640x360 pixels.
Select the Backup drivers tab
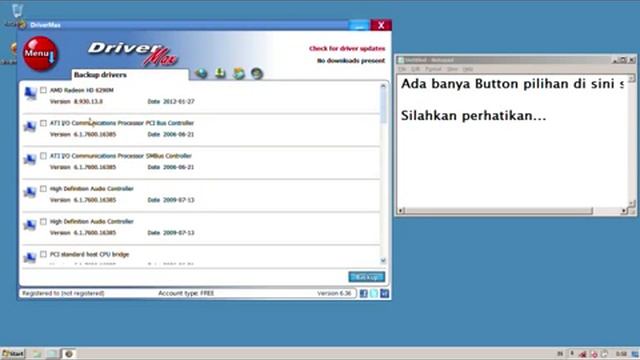(130, 75)
